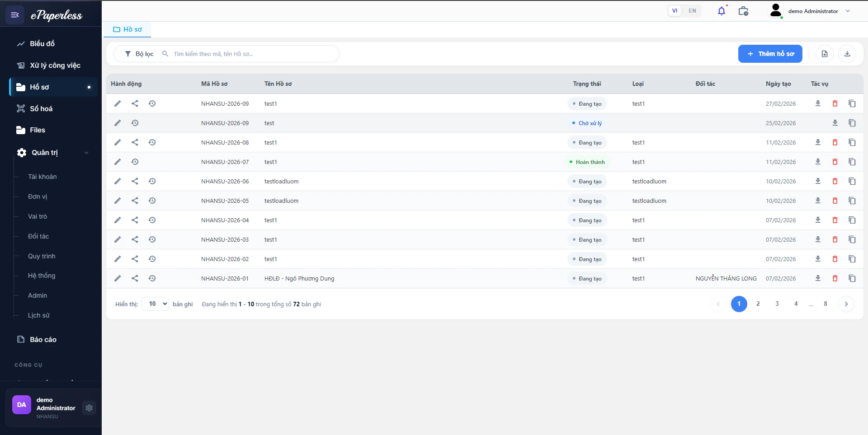Open Đơn vị submenu

pos(38,196)
